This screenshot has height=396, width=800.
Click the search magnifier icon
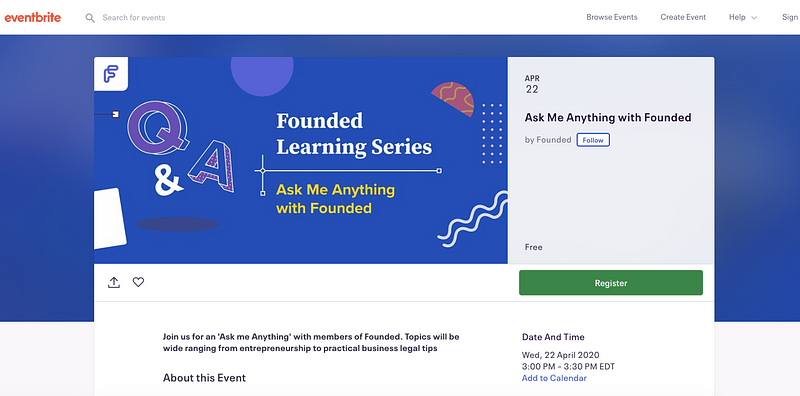coord(90,18)
